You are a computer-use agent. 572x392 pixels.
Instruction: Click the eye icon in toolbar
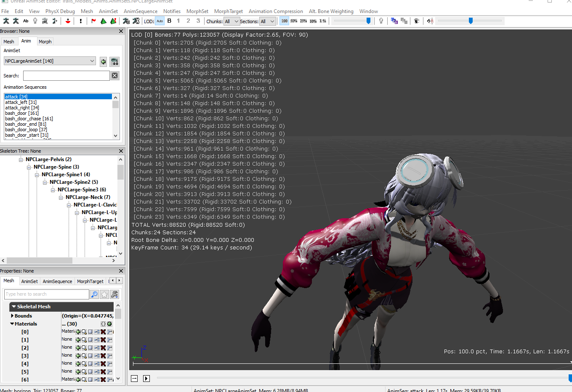point(416,21)
